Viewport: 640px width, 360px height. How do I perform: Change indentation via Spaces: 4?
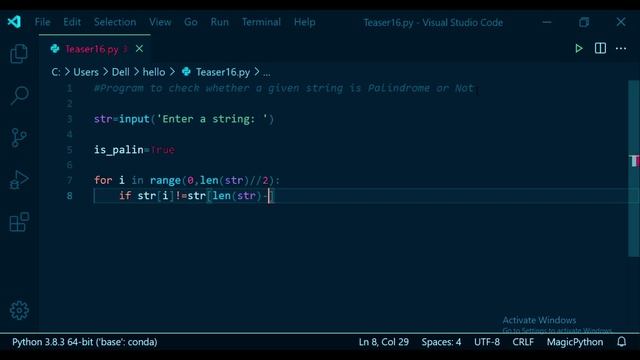click(441, 342)
